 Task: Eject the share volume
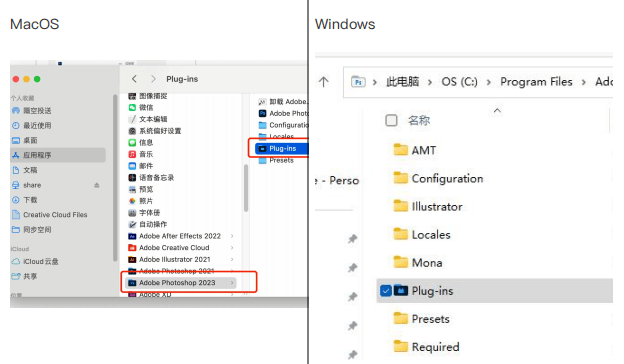(x=97, y=185)
